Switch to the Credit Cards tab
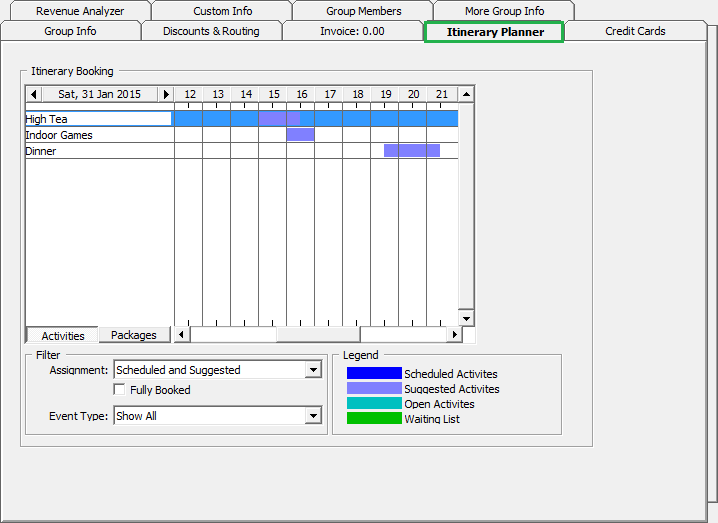Image resolution: width=718 pixels, height=523 pixels. coord(635,31)
